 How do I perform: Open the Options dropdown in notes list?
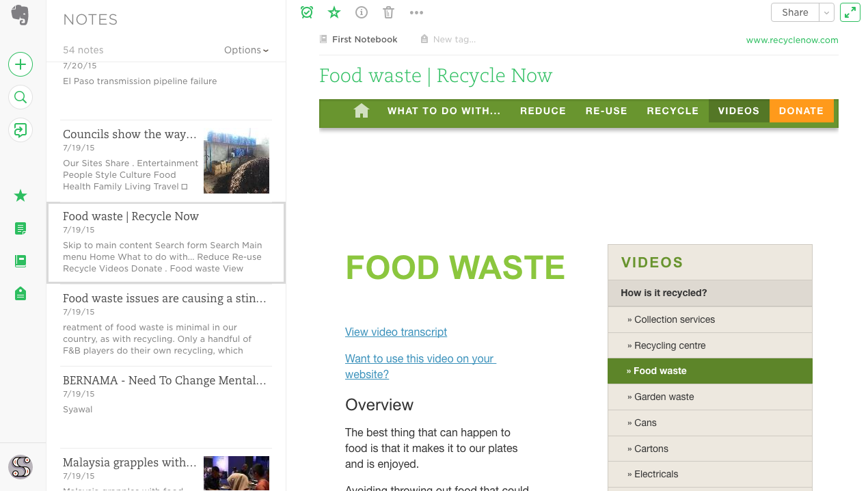(246, 50)
